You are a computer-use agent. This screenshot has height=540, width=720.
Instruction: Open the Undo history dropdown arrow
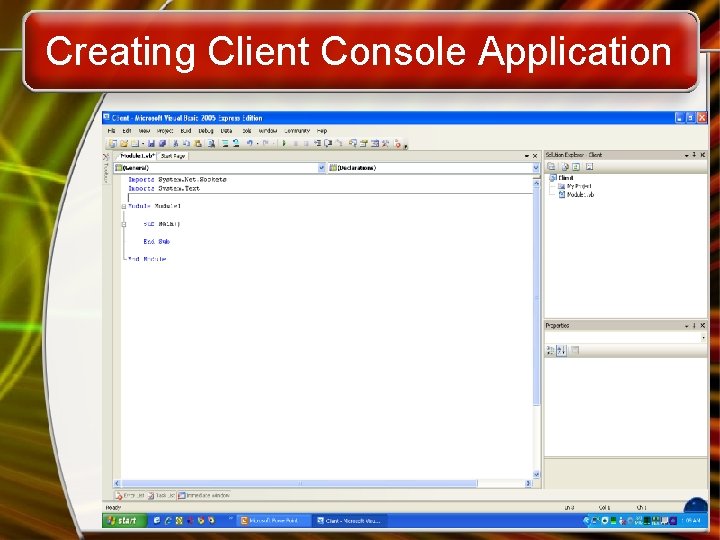pyautogui.click(x=258, y=144)
